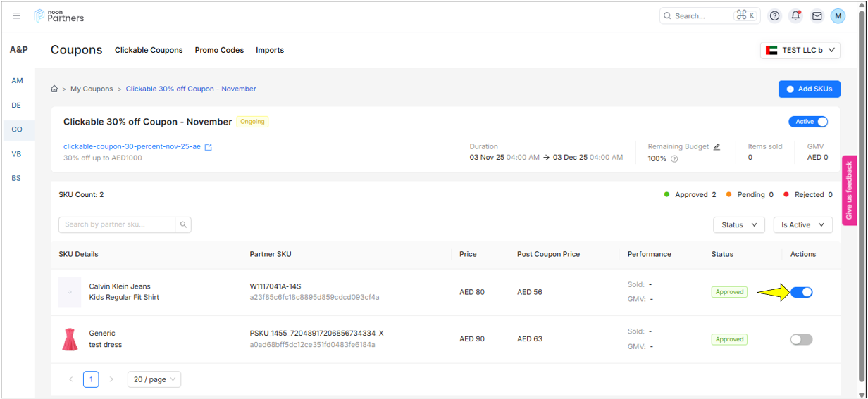Go to the Imports tab
The width and height of the screenshot is (868, 399).
270,50
